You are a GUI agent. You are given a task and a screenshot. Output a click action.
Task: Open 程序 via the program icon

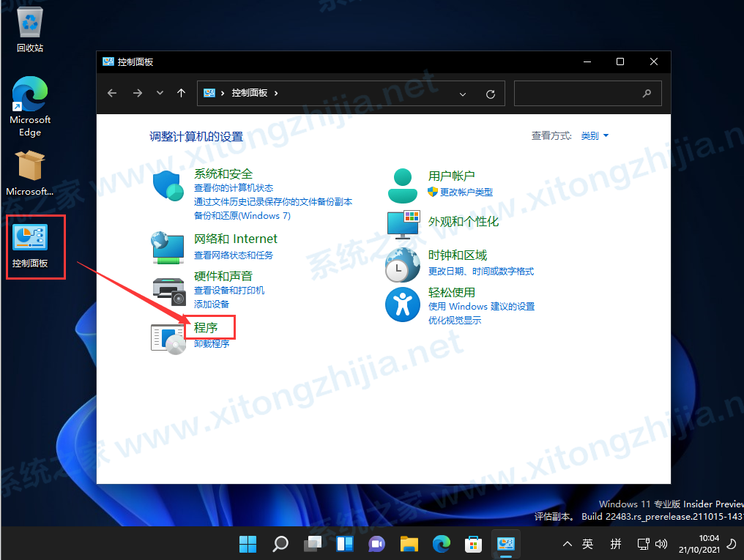[168, 337]
